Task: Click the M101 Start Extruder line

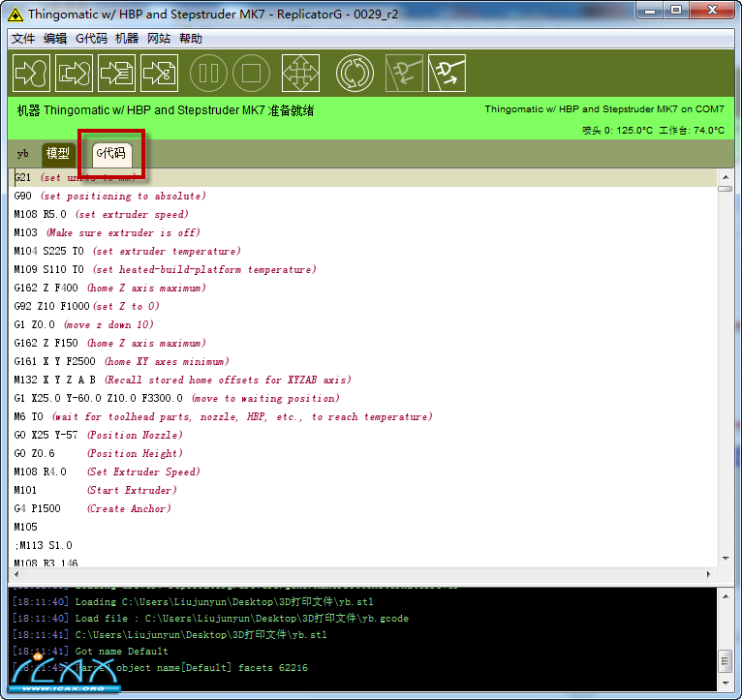Action: pos(96,491)
